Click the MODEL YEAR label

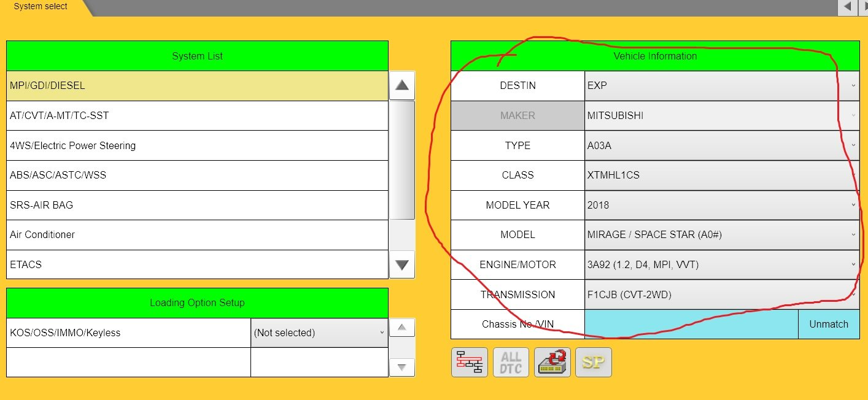tap(517, 205)
